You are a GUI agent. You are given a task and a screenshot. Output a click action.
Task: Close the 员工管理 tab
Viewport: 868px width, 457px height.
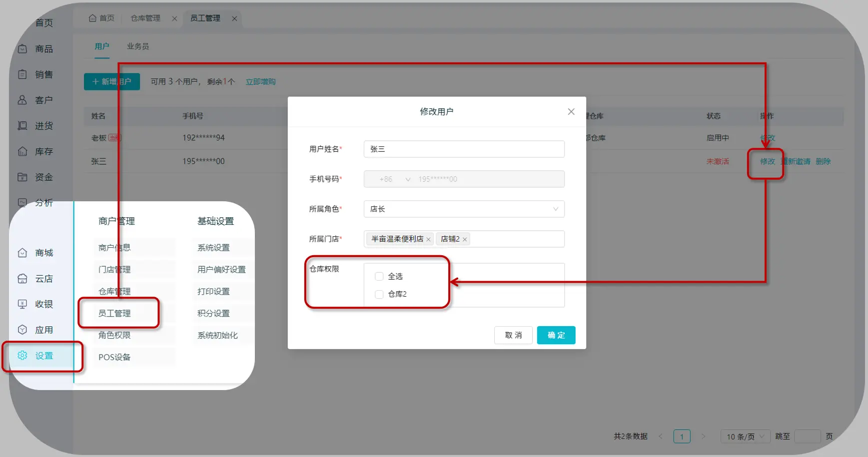(234, 18)
